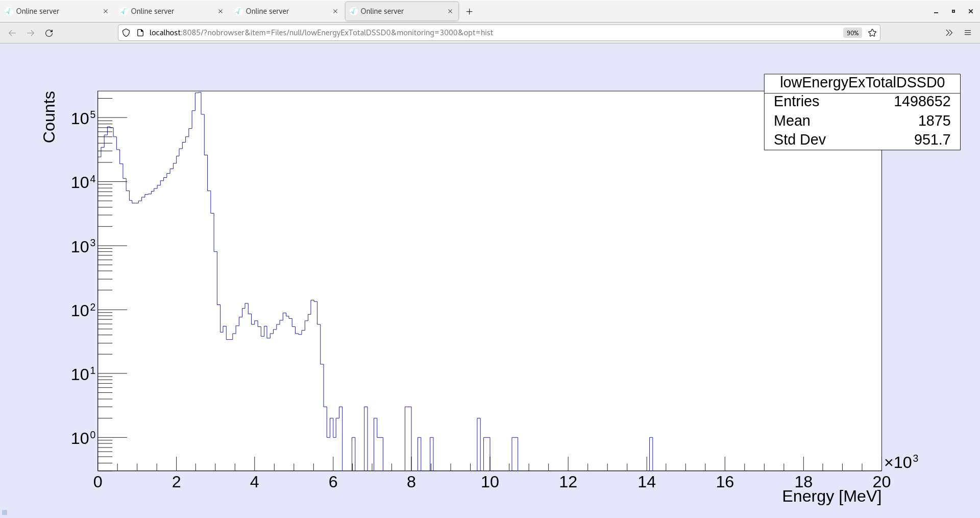
Task: Click the Entries value 1498652
Action: coord(922,101)
